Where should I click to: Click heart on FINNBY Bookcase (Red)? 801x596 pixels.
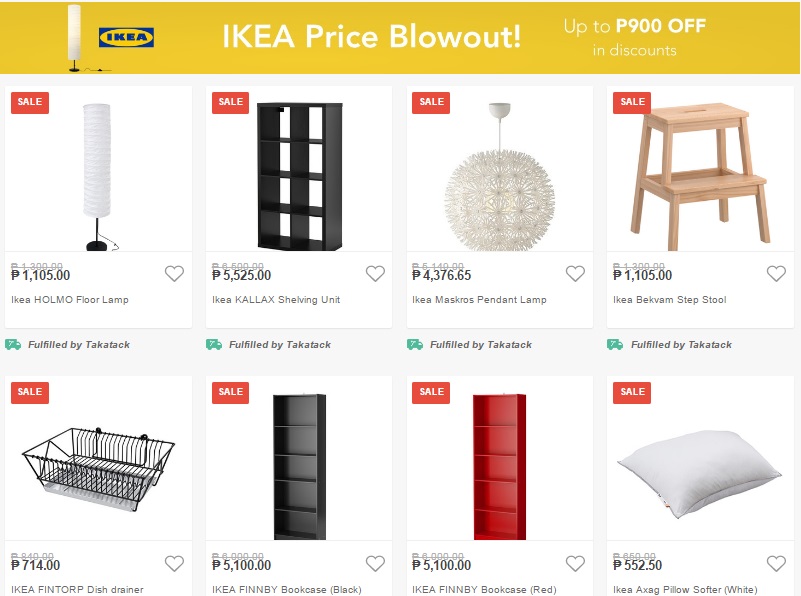[x=575, y=564]
